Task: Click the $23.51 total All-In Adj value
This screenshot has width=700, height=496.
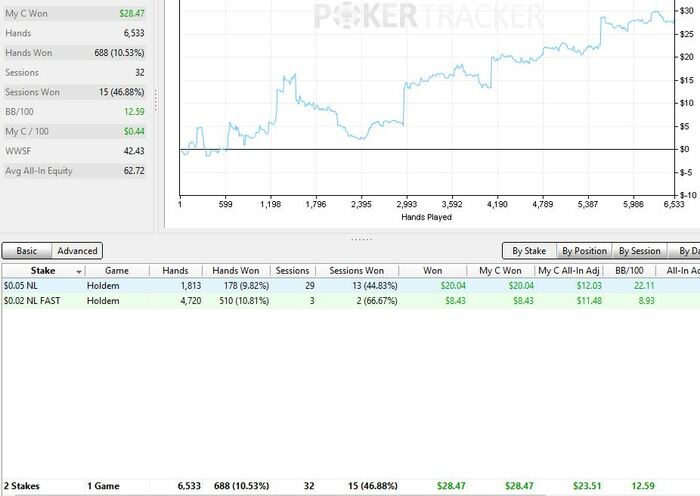Action: [x=588, y=486]
